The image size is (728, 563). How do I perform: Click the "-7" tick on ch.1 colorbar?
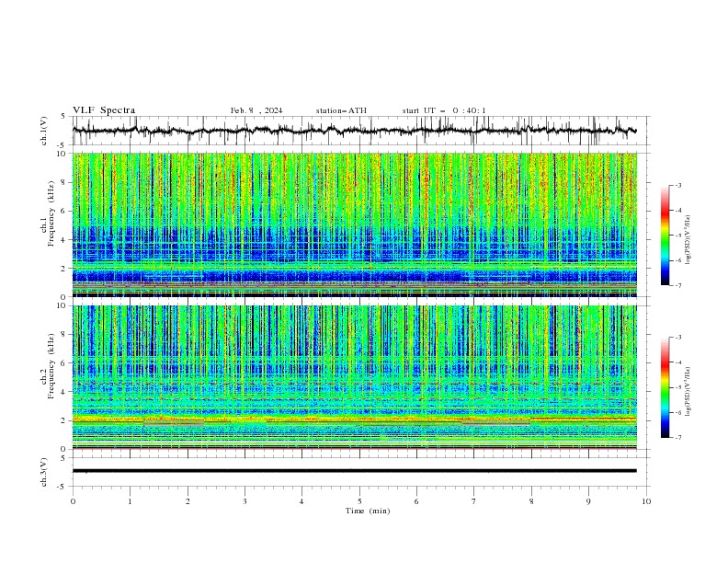pyautogui.click(x=677, y=285)
